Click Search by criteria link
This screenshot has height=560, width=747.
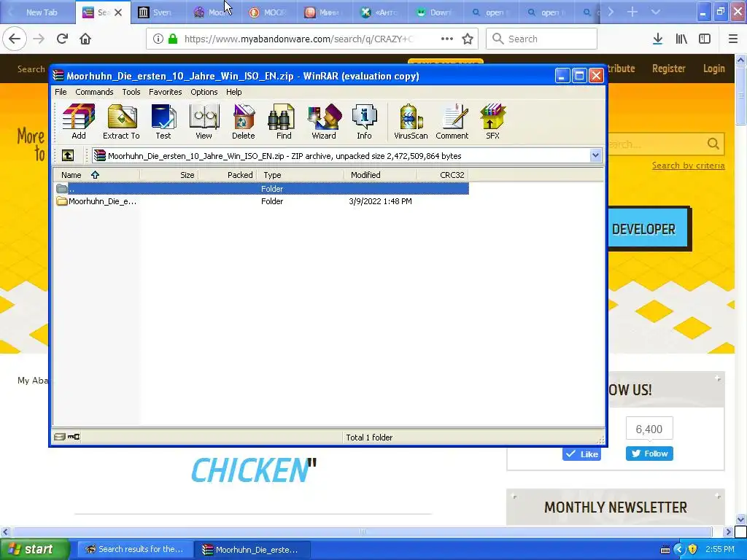(689, 166)
